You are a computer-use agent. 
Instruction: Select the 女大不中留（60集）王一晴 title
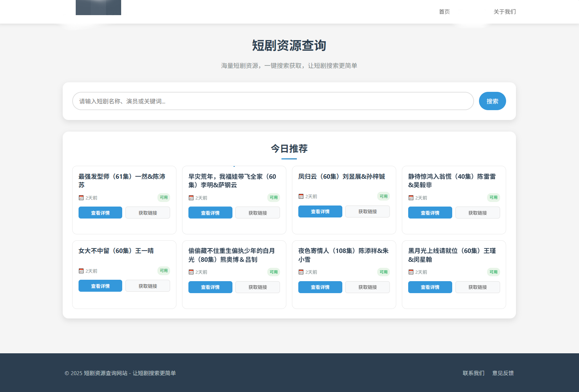pos(116,251)
